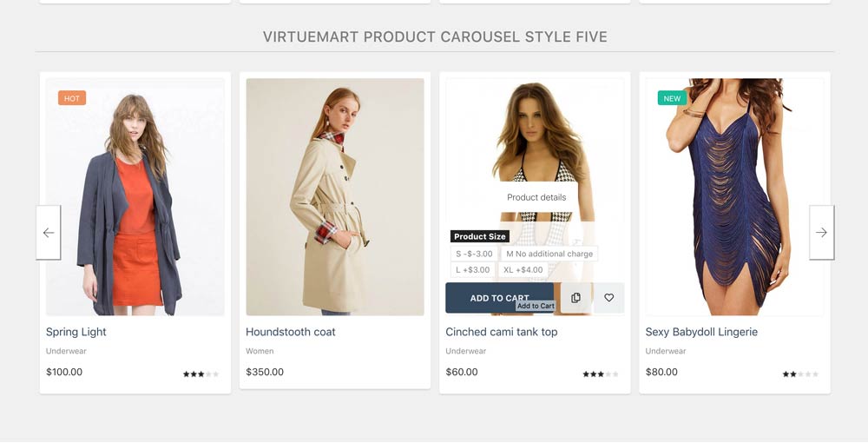Image resolution: width=868 pixels, height=443 pixels.
Task: Open Product details for the cami top
Action: point(536,197)
